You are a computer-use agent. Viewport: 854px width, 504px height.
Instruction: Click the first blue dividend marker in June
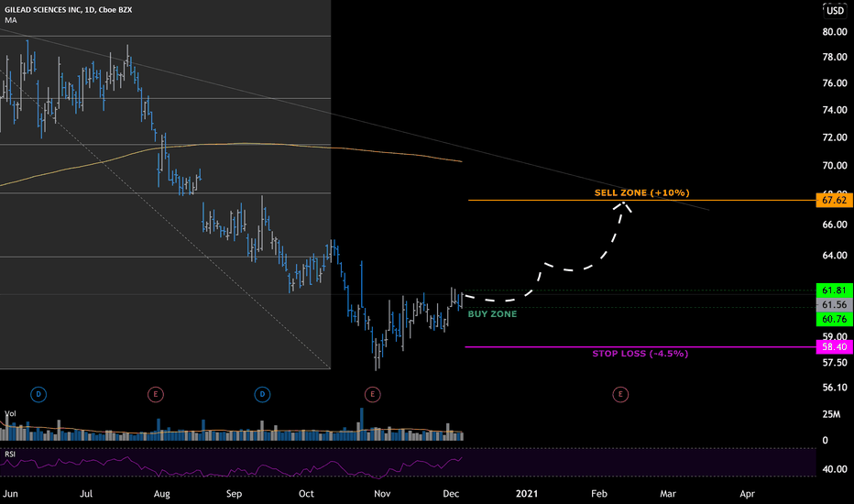click(38, 394)
